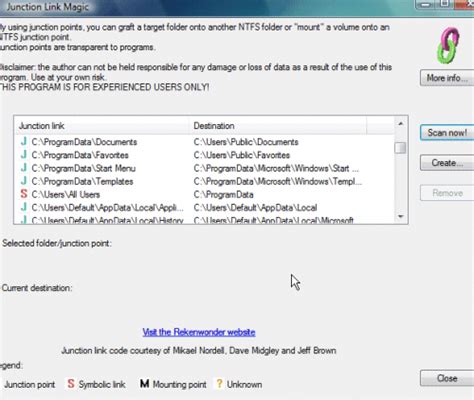Start scanning with Scan now!

(447, 133)
